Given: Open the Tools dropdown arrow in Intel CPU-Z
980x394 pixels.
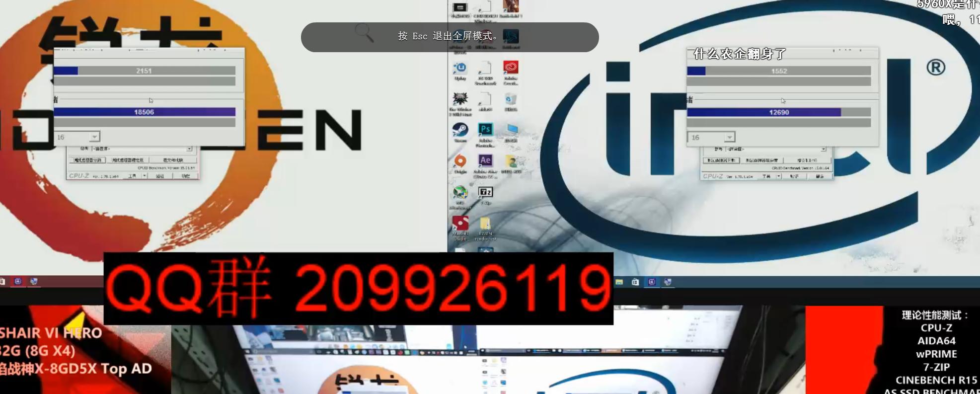Looking at the screenshot, I should point(779,176).
